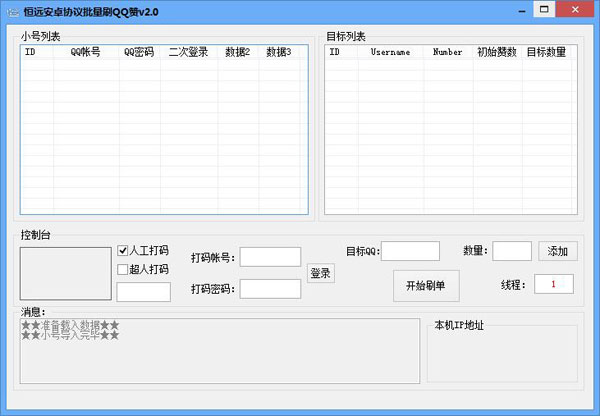
Task: Focus the 打码帐号 input field
Action: coord(270,257)
